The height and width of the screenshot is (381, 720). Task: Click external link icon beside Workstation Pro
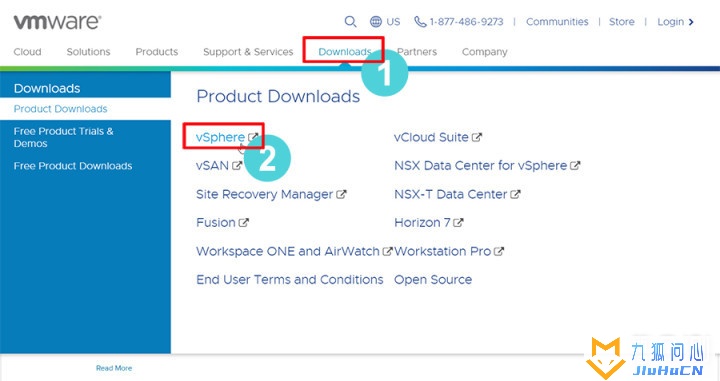tap(499, 251)
